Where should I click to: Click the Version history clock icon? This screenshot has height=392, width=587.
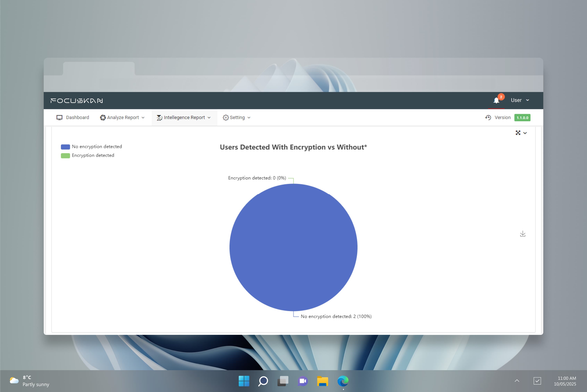point(488,117)
